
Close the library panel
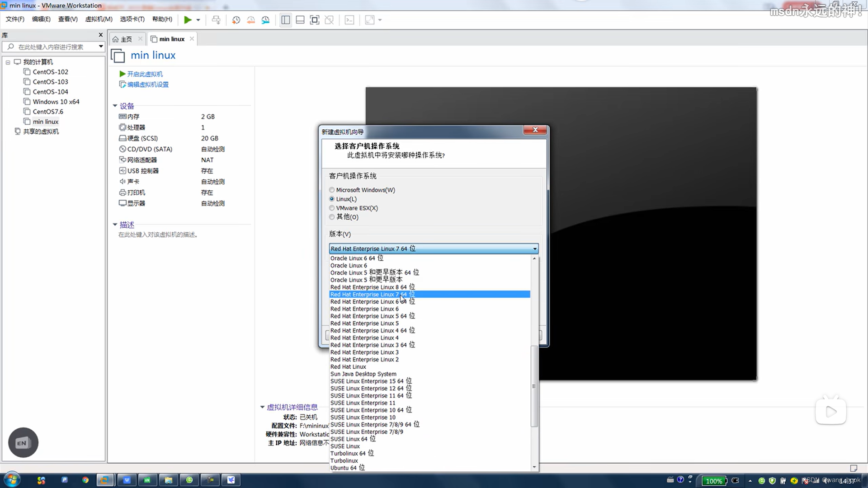coord(101,35)
